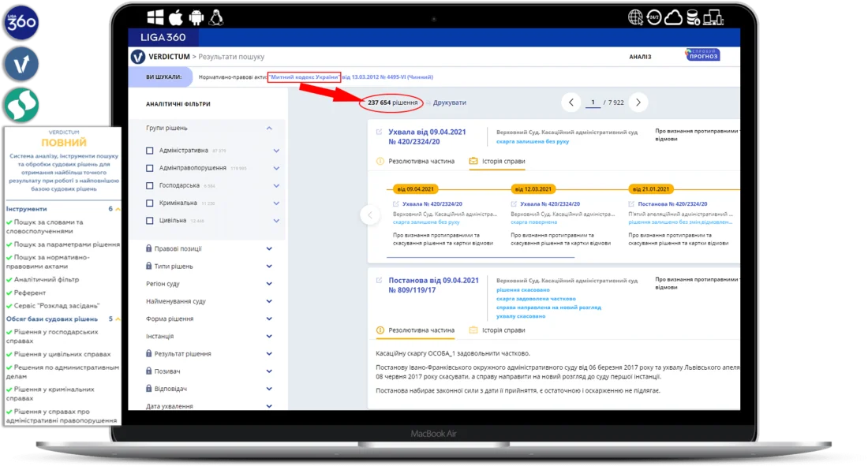
Task: Enable the Господарська checkbox filter
Action: [149, 185]
